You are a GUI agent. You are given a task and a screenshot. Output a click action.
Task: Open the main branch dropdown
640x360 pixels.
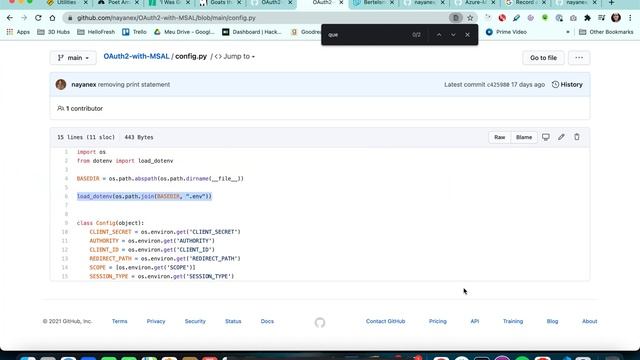tap(73, 58)
